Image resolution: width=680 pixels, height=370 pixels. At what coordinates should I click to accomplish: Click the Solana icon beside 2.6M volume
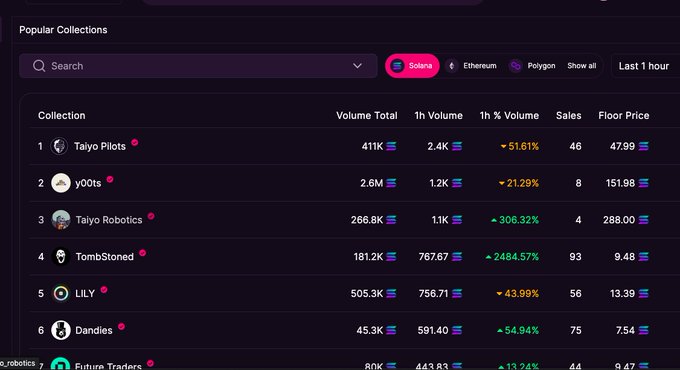[x=391, y=183]
